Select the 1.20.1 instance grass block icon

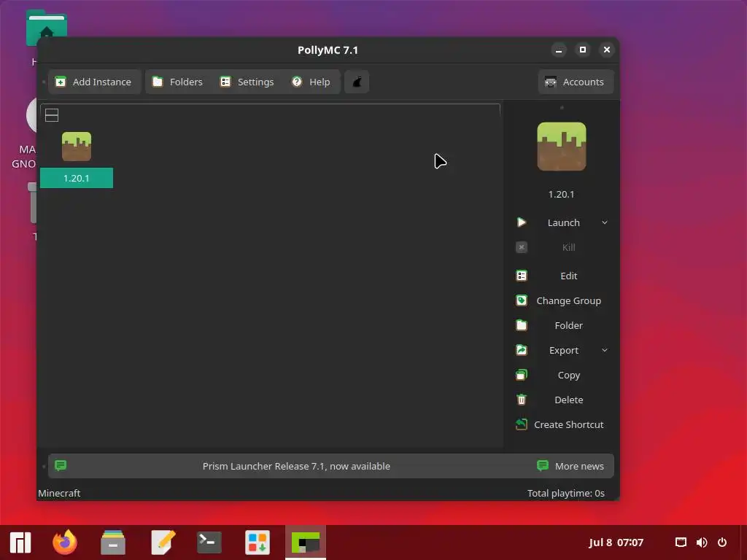click(x=76, y=147)
